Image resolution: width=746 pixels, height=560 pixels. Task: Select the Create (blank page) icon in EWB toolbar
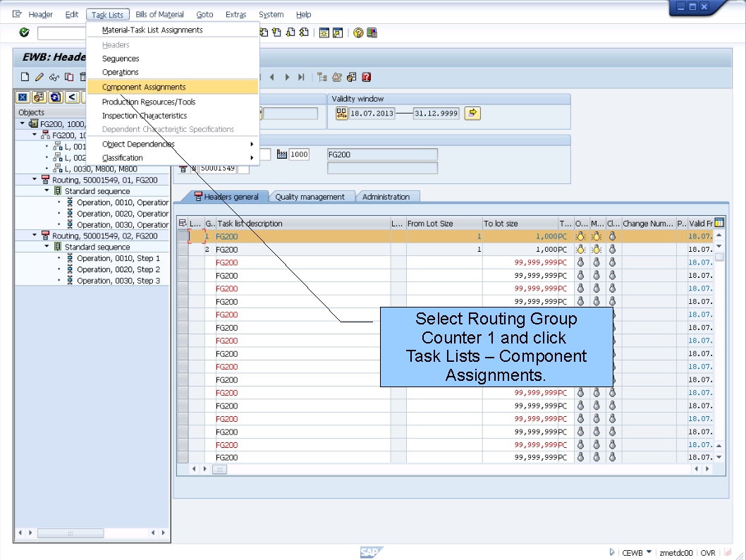pos(26,78)
